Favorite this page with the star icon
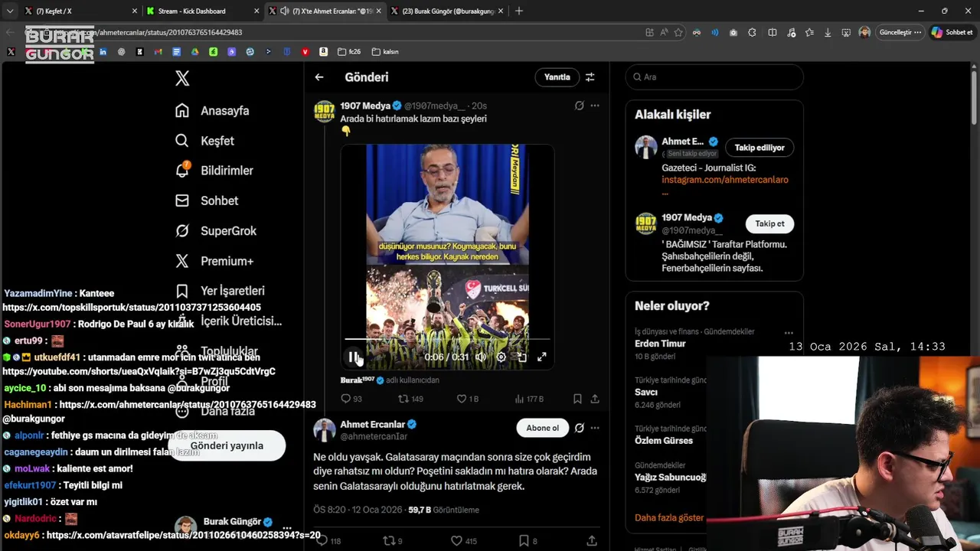The image size is (980, 551). [678, 32]
